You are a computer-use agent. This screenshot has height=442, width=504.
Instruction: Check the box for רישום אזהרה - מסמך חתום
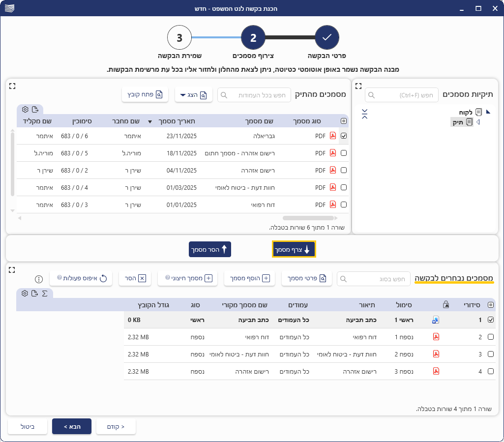344,153
